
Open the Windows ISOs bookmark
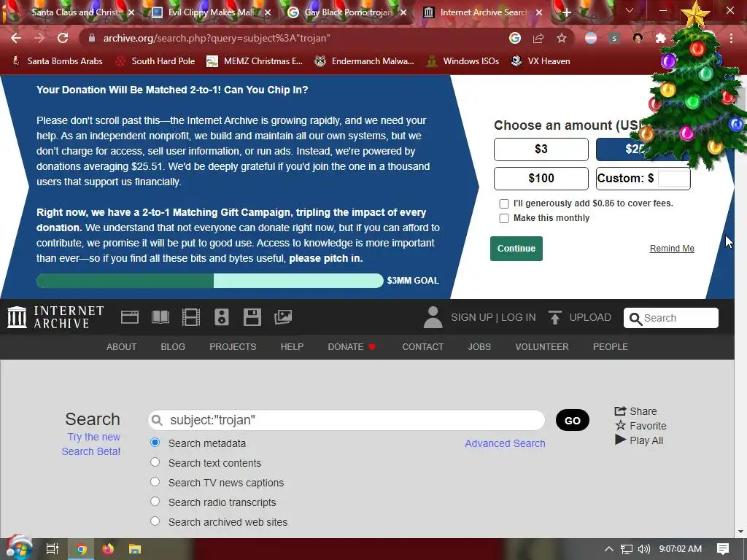[462, 61]
